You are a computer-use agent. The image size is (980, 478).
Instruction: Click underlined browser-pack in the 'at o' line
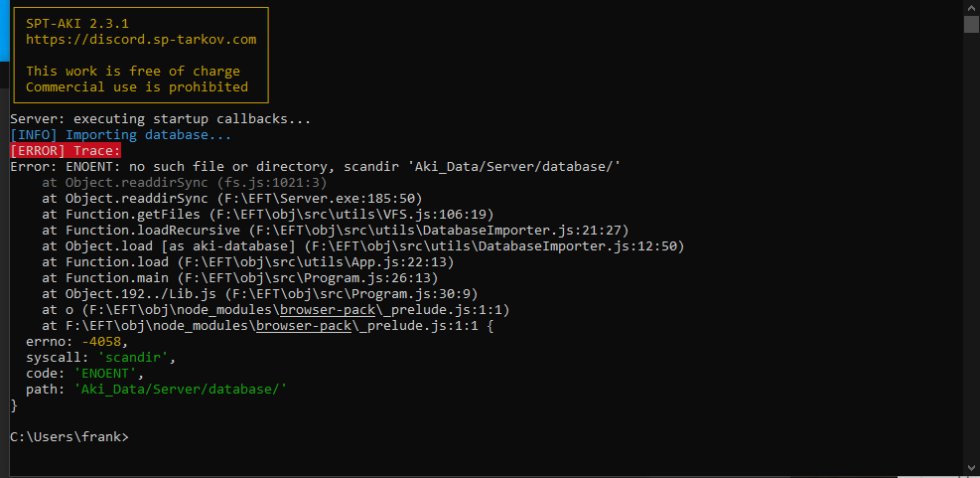328,310
